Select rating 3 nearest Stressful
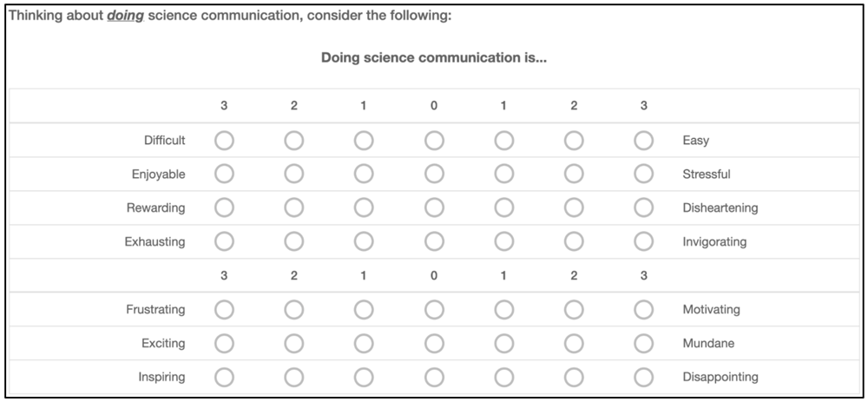Viewport: 868px width, 402px height. point(644,174)
